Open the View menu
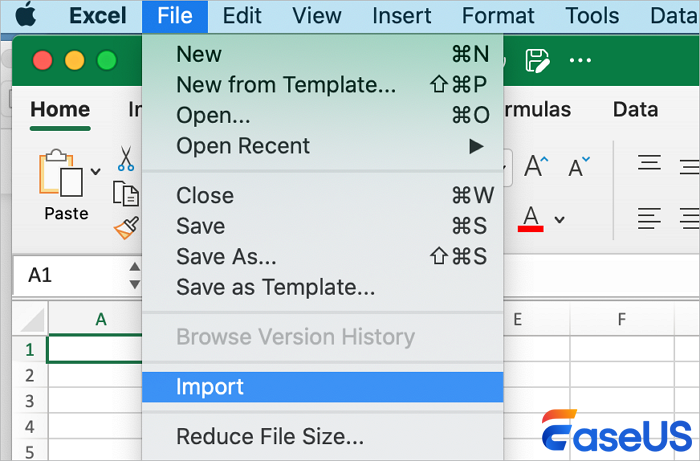This screenshot has height=461, width=700. pyautogui.click(x=317, y=16)
